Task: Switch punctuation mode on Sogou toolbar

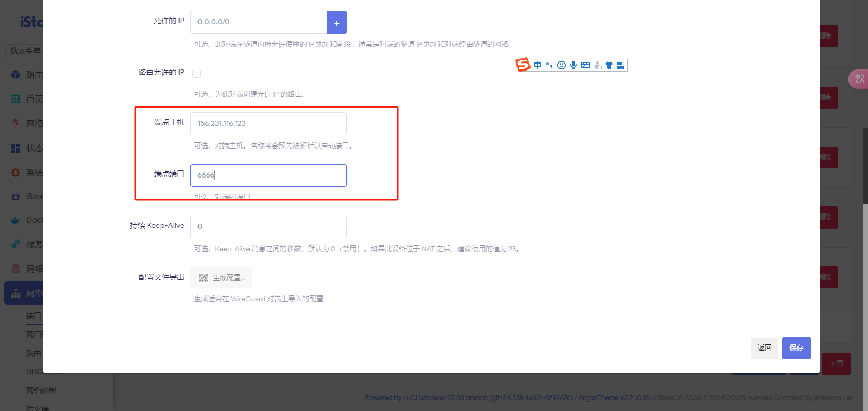Action: point(549,65)
